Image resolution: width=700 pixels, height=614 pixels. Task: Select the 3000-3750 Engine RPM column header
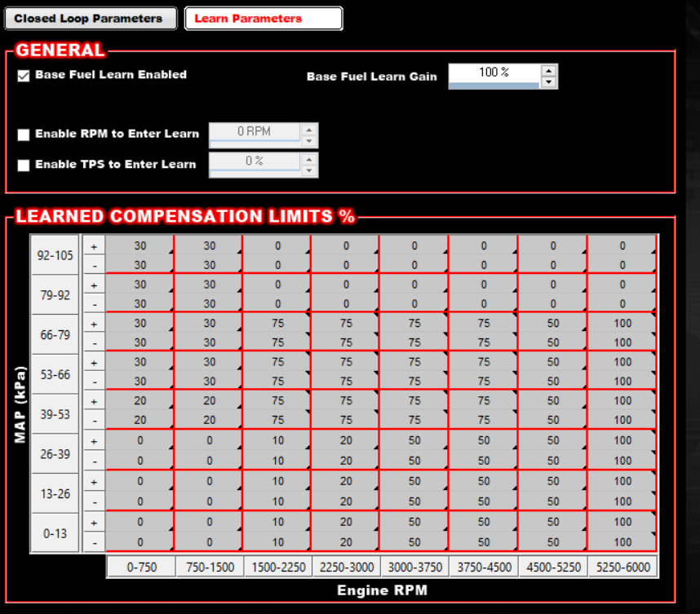pyautogui.click(x=414, y=567)
